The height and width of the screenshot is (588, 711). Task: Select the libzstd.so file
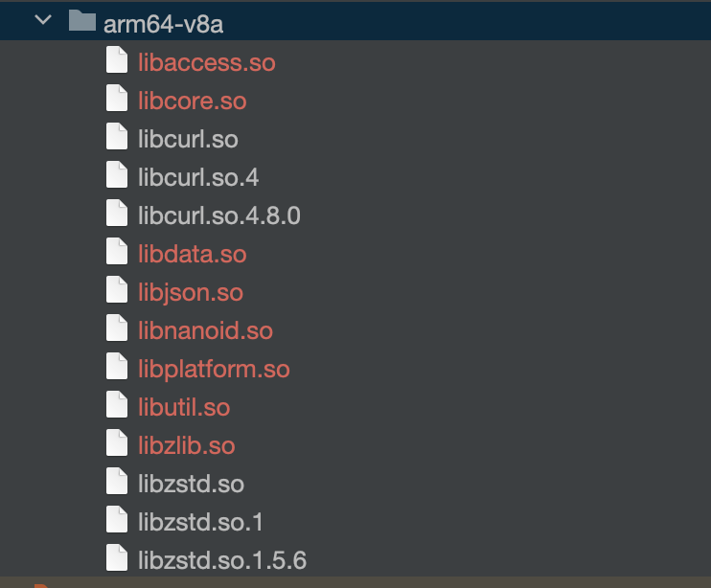(x=191, y=484)
